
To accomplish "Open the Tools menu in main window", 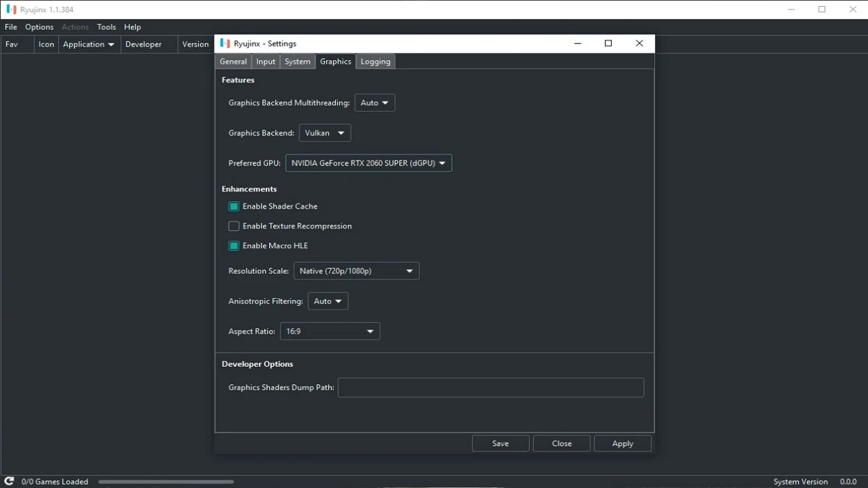I will pos(106,27).
